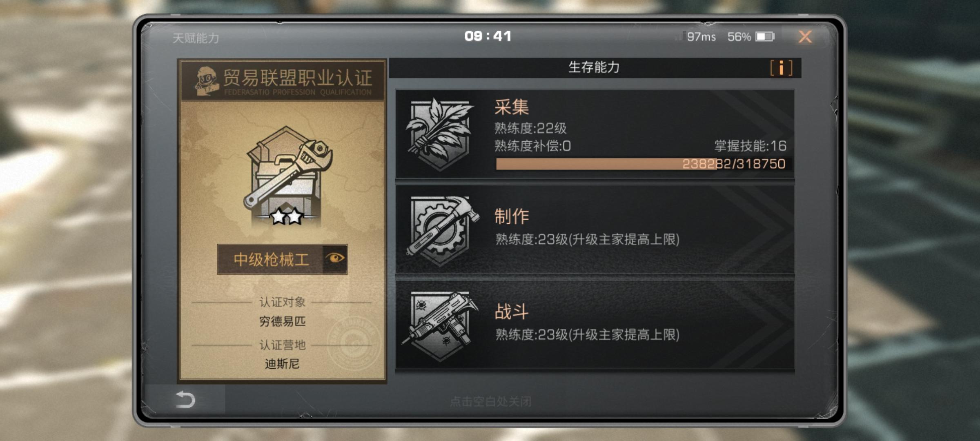Click the battery indicator icon
Viewport: 980px width, 441px height.
[x=765, y=37]
